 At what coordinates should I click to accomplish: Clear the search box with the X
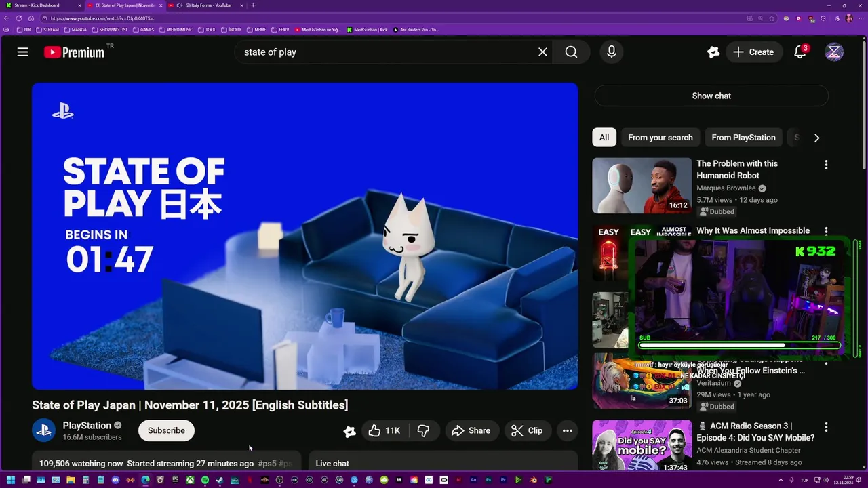[x=542, y=52]
